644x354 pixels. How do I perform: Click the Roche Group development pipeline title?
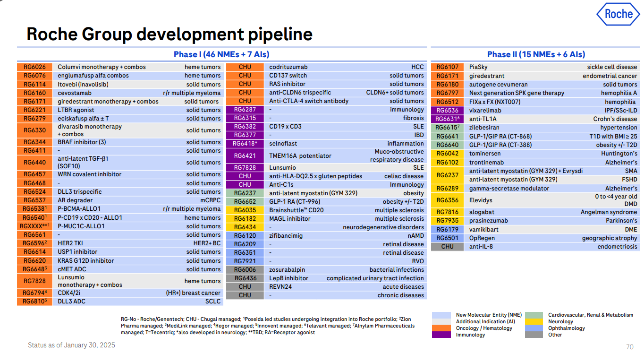pyautogui.click(x=169, y=35)
